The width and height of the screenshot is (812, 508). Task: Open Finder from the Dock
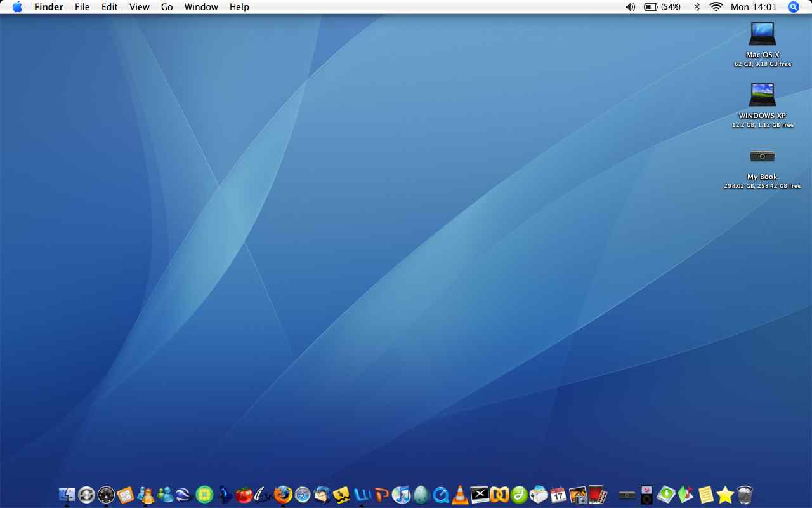pyautogui.click(x=67, y=495)
